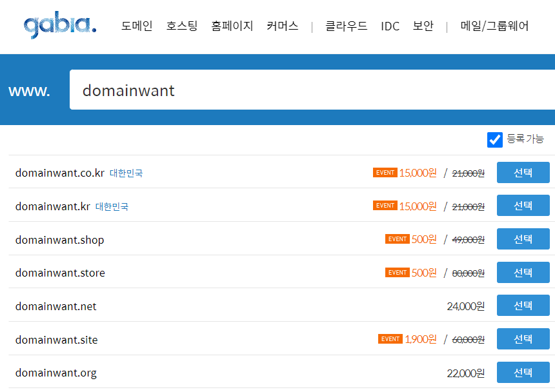Click struck-through 80,000원 original price
The height and width of the screenshot is (392, 555).
pyautogui.click(x=469, y=273)
